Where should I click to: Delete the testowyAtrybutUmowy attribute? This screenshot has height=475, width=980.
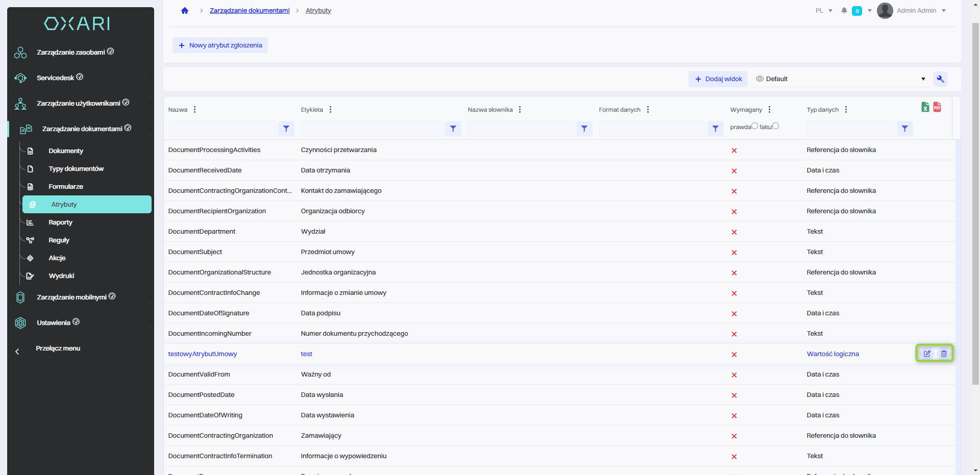(944, 354)
